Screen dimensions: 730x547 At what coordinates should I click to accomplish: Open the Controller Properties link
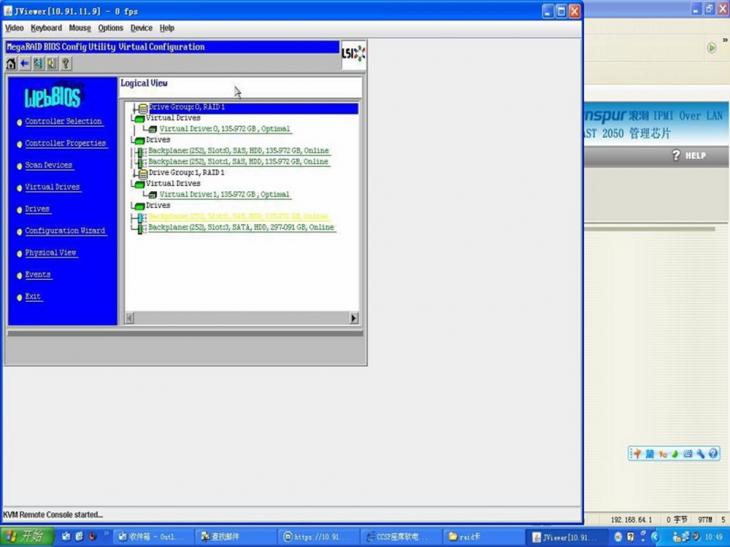[x=65, y=143]
